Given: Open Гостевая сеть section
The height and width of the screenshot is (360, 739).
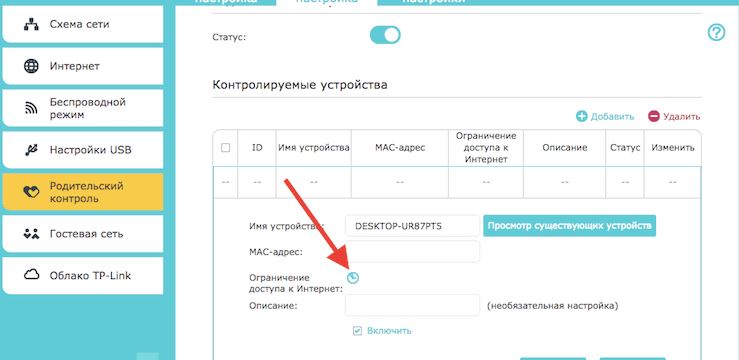Looking at the screenshot, I should [x=83, y=234].
